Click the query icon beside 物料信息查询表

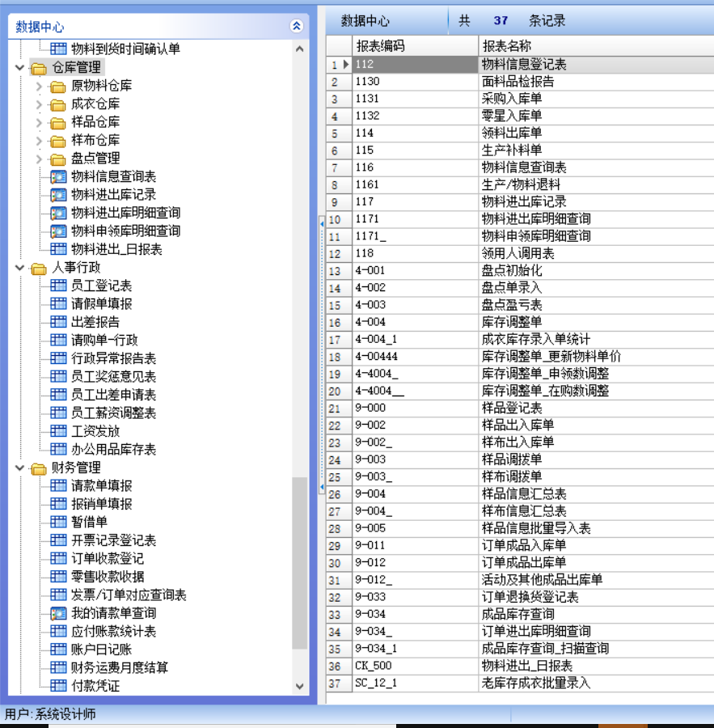[x=58, y=176]
